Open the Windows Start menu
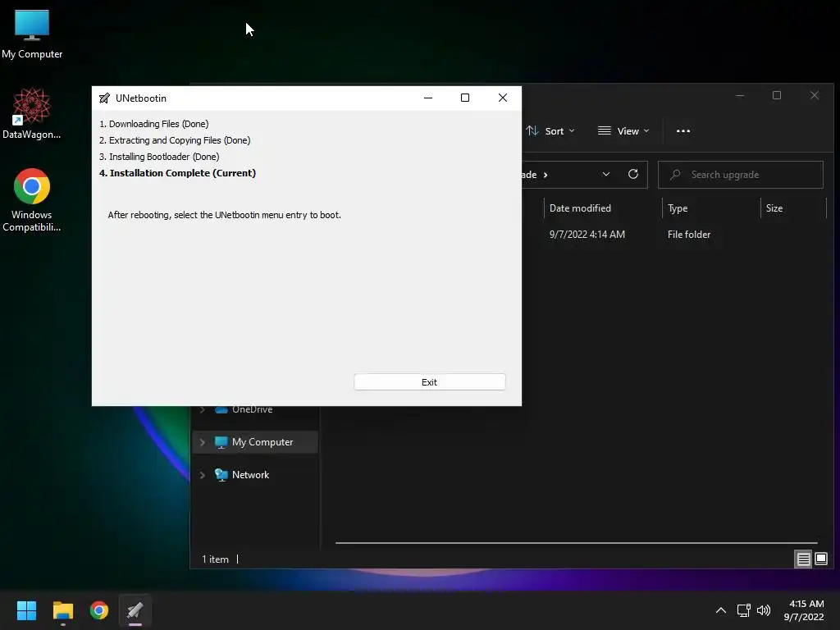The height and width of the screenshot is (630, 840). [x=26, y=610]
